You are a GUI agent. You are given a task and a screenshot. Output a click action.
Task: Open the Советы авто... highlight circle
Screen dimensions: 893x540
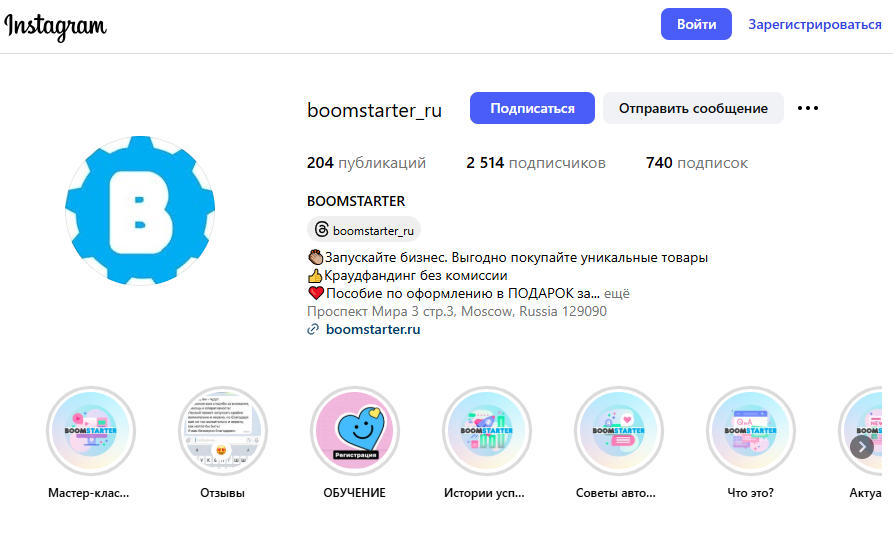point(619,431)
